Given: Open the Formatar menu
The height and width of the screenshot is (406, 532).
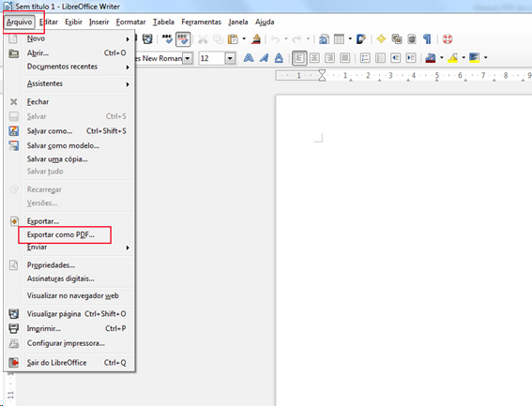Looking at the screenshot, I should tap(130, 23).
